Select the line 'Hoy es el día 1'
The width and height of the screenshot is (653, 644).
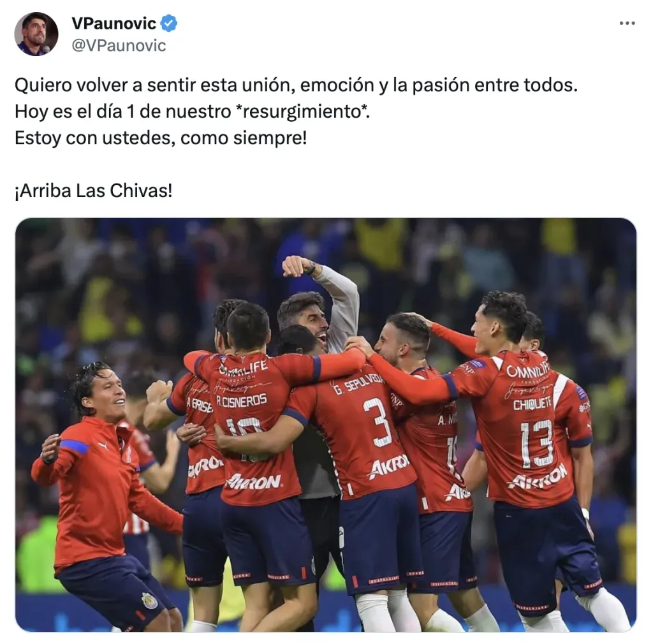(x=192, y=112)
